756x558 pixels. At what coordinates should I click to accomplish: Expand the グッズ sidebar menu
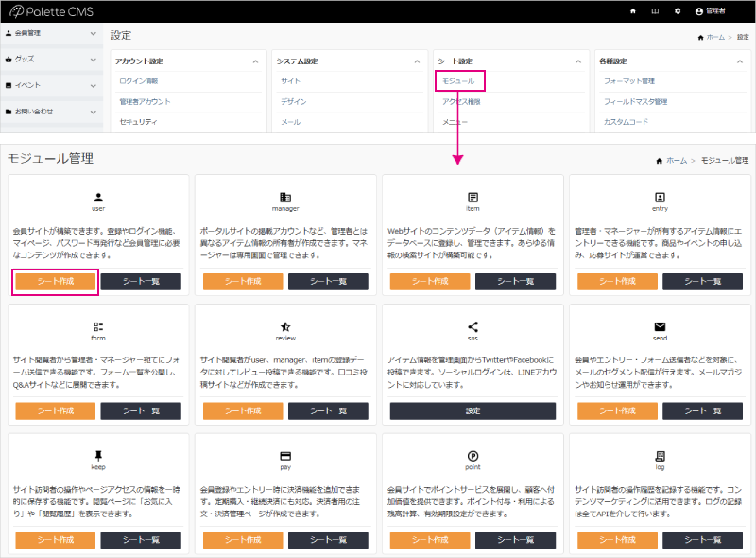[51, 59]
